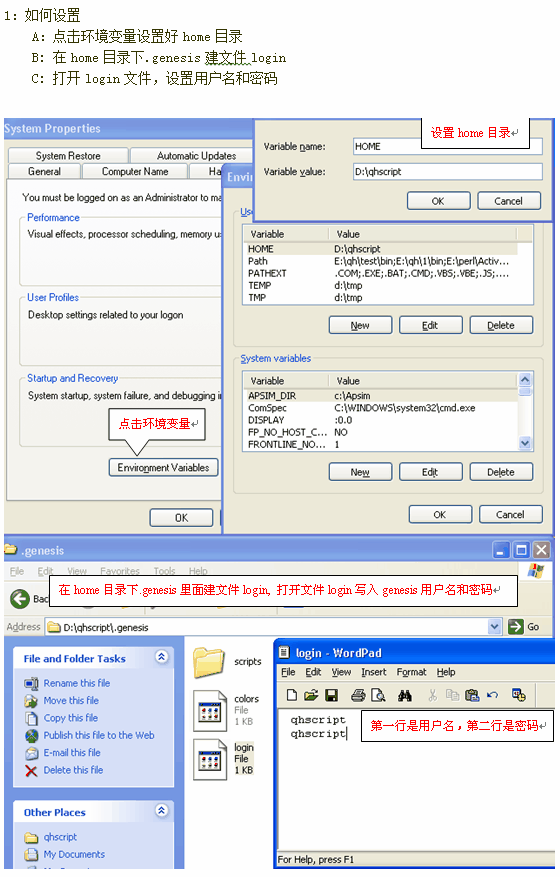
Task: Click the New document icon in WordPad
Action: (x=291, y=695)
